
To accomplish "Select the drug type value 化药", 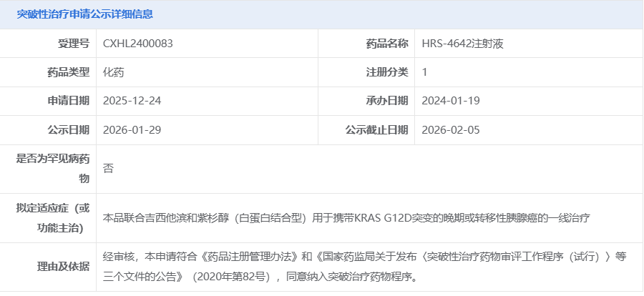I will click(114, 71).
